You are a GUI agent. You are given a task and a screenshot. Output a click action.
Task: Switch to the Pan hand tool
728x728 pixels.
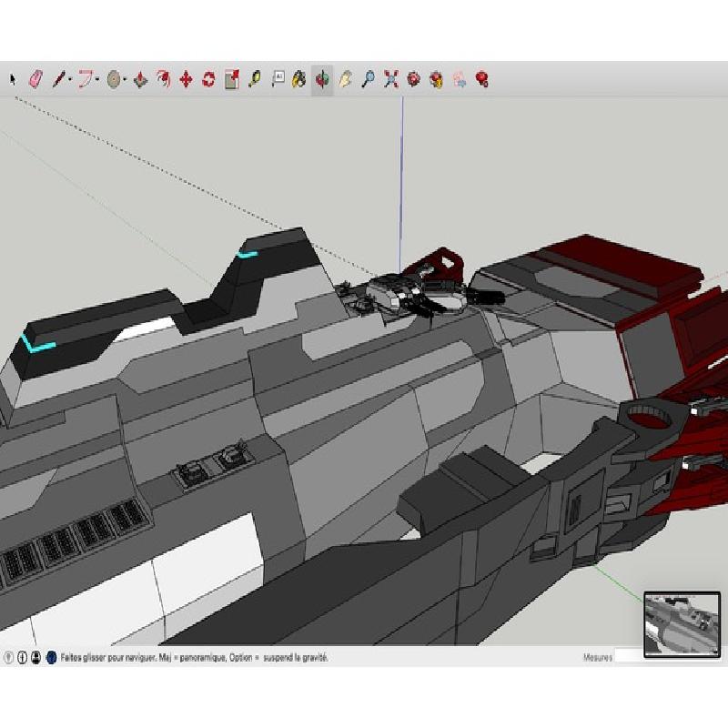[346, 80]
